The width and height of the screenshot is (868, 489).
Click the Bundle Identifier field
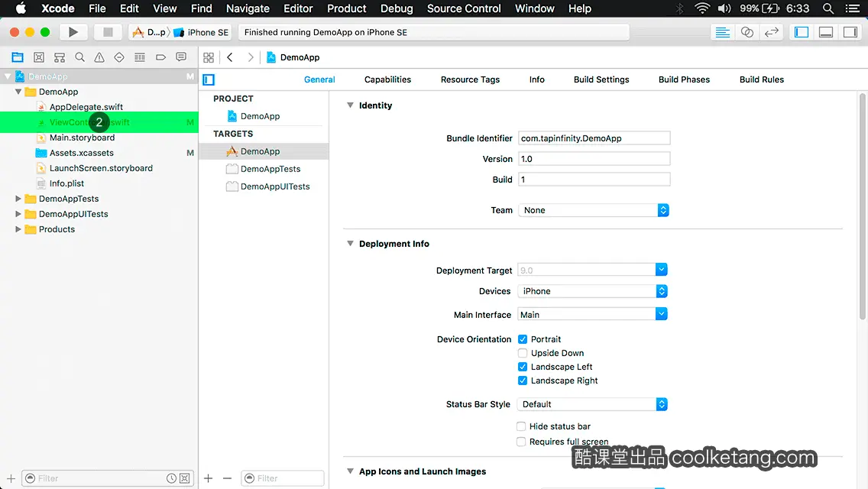(x=594, y=138)
